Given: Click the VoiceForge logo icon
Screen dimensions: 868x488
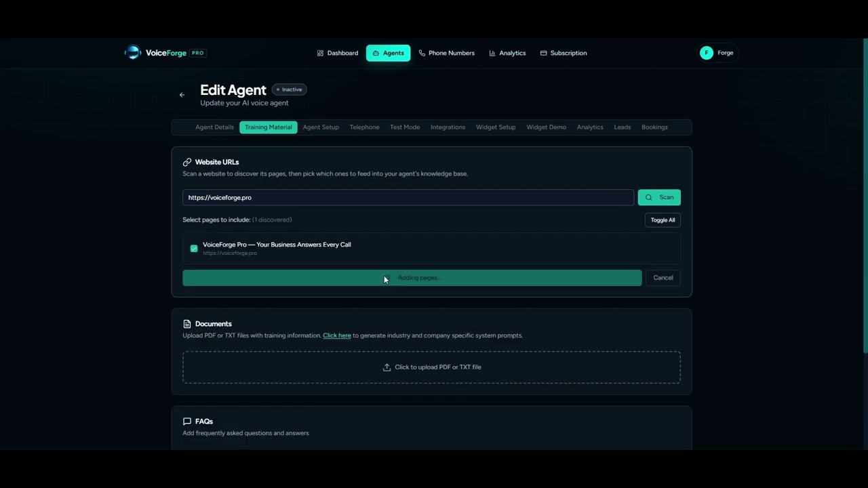Looking at the screenshot, I should coord(133,53).
